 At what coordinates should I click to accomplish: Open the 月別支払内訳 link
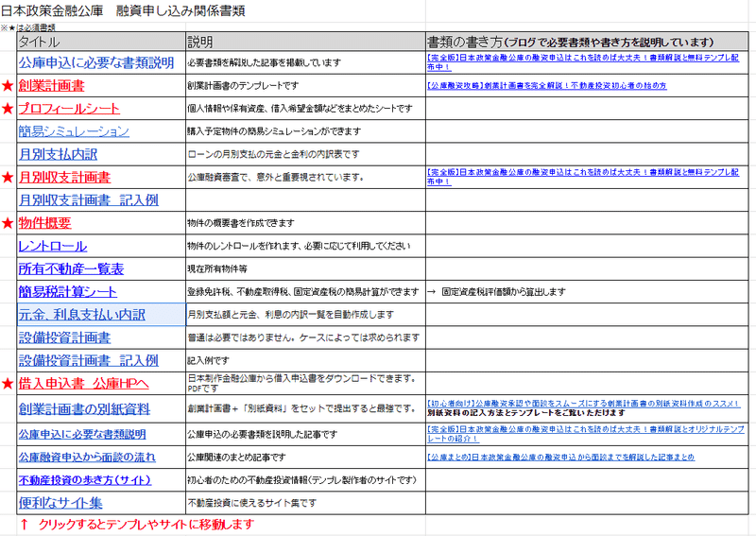click(58, 154)
